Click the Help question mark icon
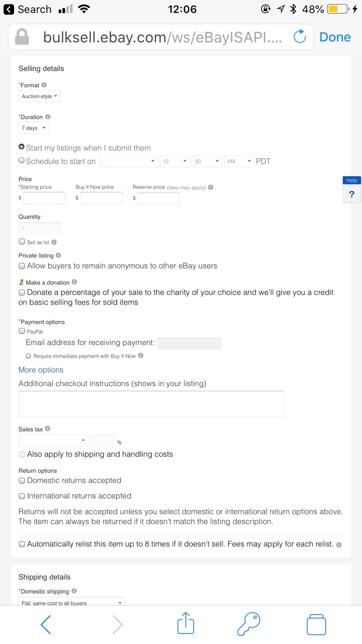Image resolution: width=362 pixels, height=644 pixels. [x=351, y=194]
